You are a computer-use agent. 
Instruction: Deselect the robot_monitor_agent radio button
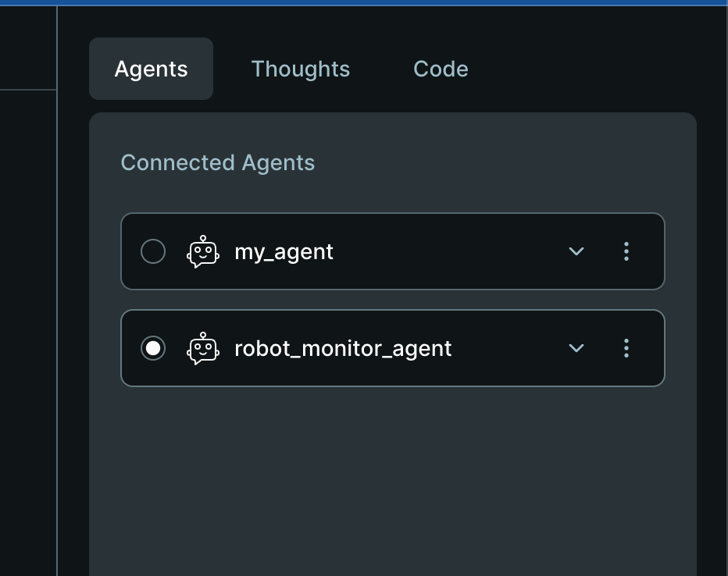[153, 348]
